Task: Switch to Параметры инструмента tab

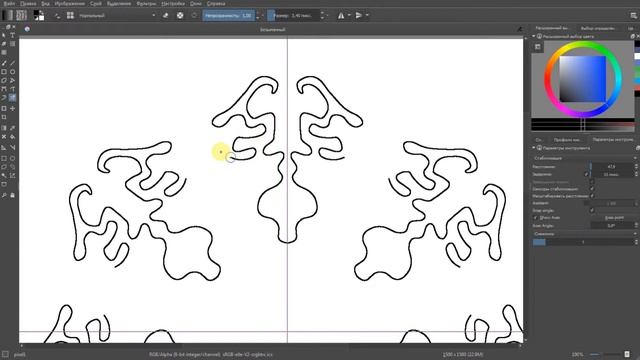Action: tap(613, 140)
